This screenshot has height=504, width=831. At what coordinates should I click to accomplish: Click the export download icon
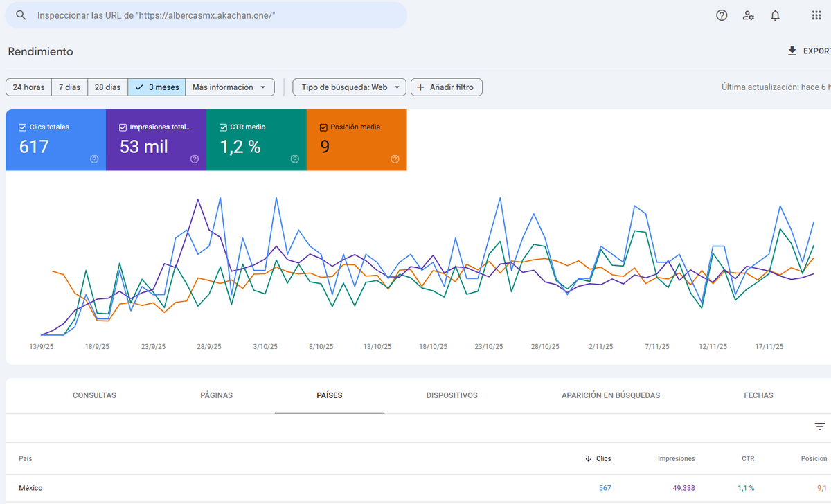[792, 51]
